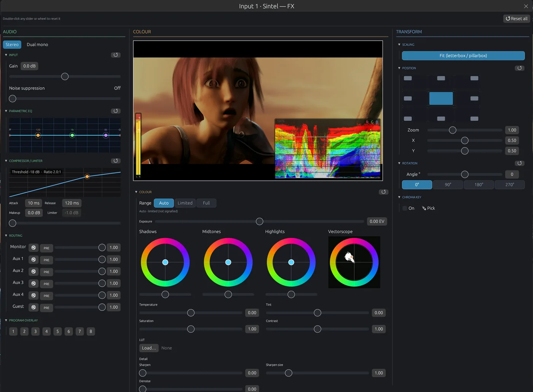Mute the Aux 1 routing send
The height and width of the screenshot is (392, 533).
(34, 260)
